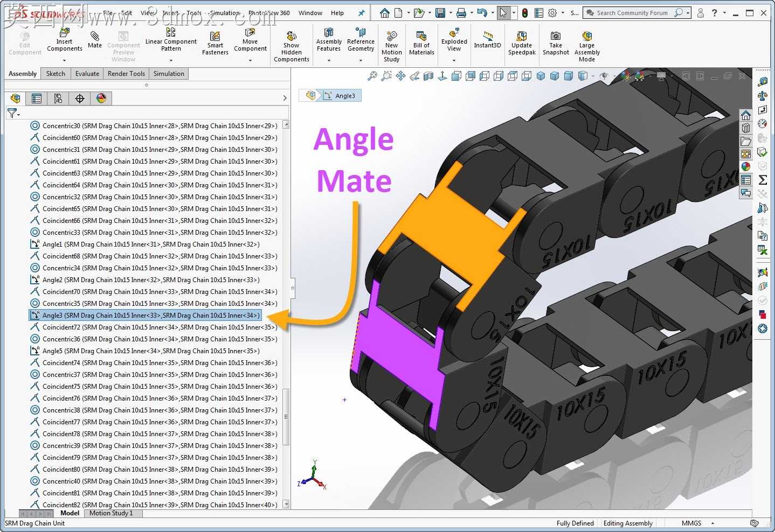Open the View Palette task pane tab
The width and height of the screenshot is (775, 532).
[746, 154]
